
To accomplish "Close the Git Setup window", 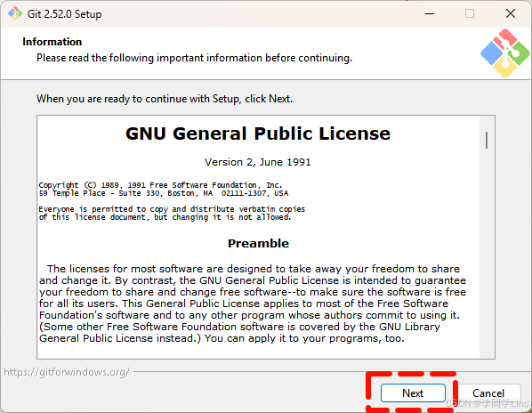I will [x=511, y=14].
